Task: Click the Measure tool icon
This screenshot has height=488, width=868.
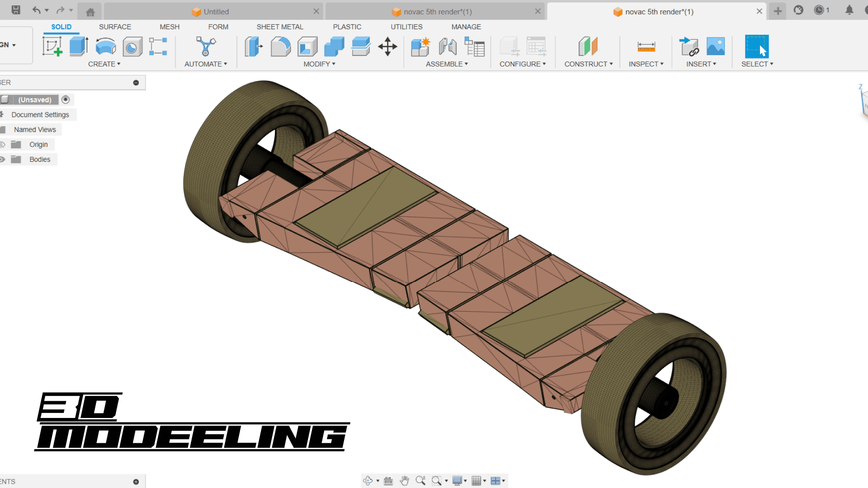Action: (646, 47)
